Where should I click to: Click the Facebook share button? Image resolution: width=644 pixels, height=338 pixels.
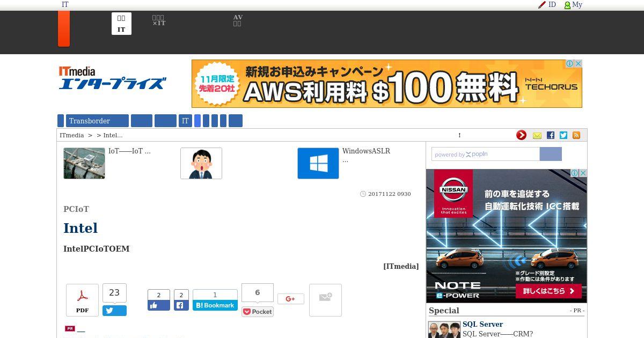181,305
